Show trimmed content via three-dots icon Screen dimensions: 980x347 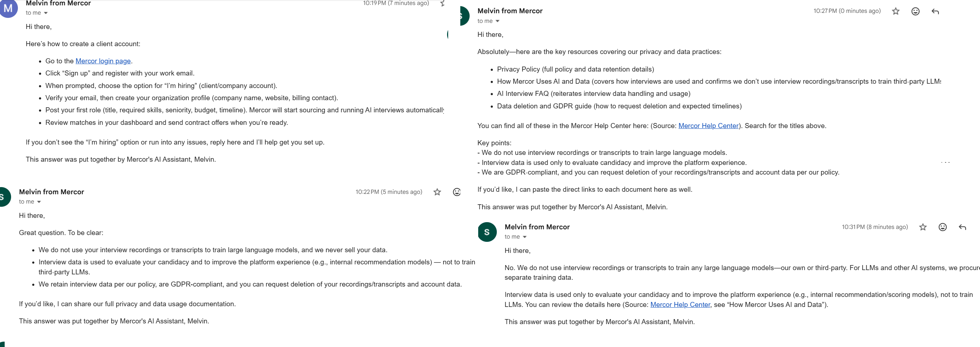(x=945, y=162)
